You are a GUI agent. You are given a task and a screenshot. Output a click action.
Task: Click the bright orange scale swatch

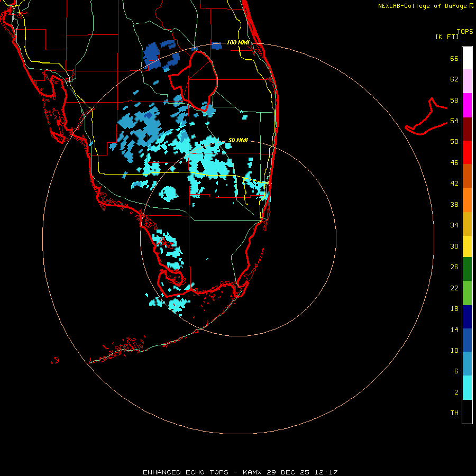[x=467, y=200]
